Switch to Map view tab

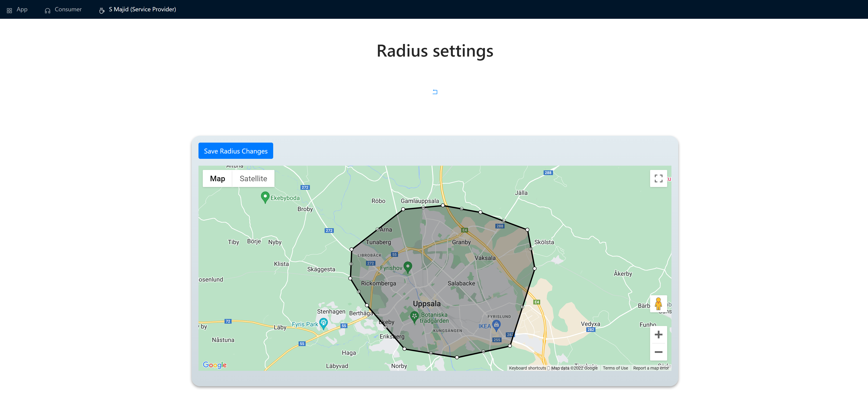click(218, 179)
